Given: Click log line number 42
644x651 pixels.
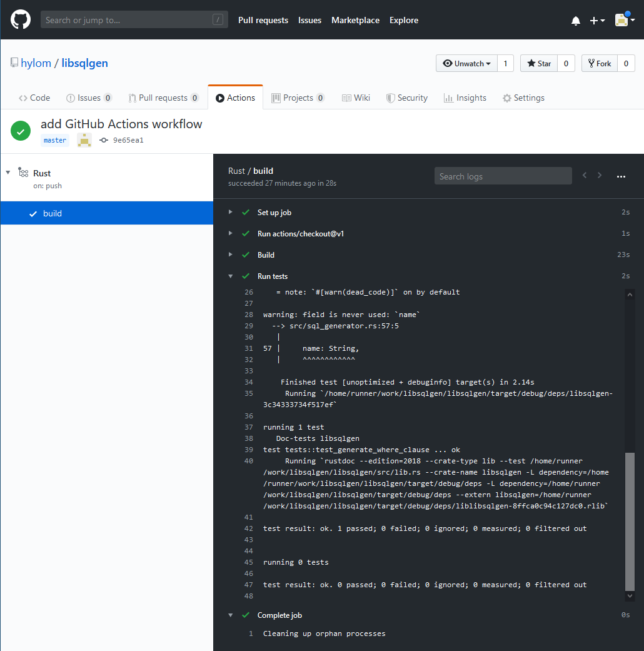Looking at the screenshot, I should click(x=249, y=528).
